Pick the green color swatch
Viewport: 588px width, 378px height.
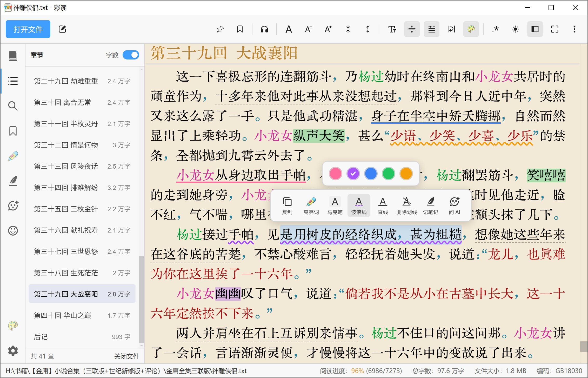point(388,174)
